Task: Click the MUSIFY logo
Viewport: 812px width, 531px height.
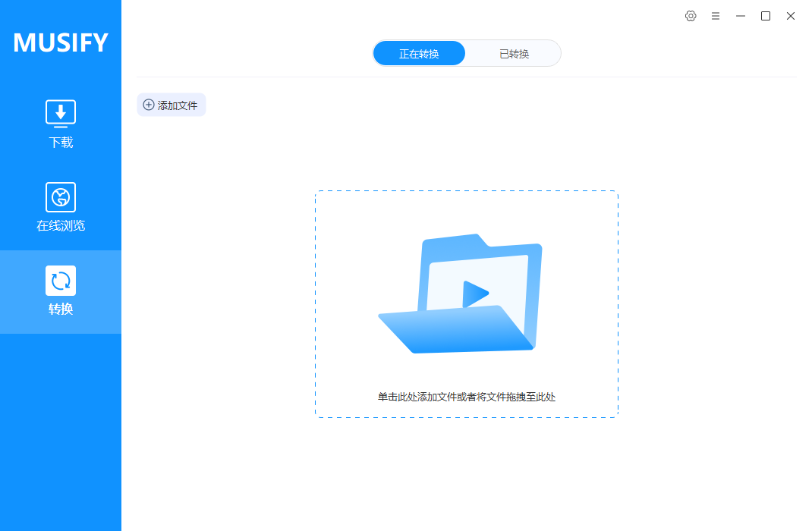Action: 60,42
